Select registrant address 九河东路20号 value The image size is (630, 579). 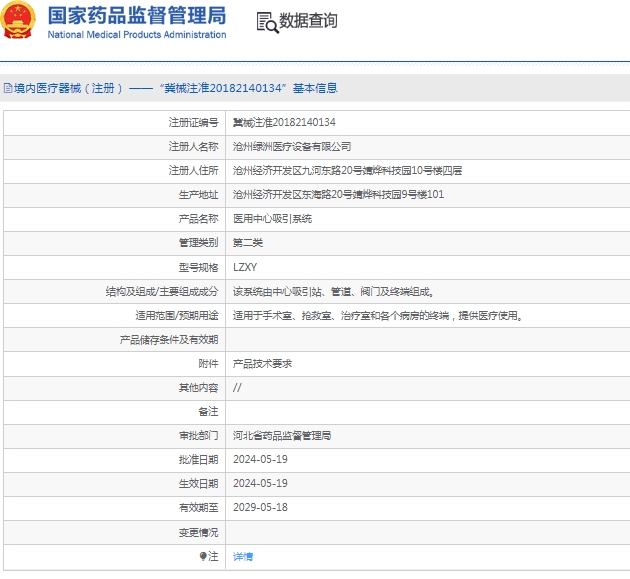pos(348,171)
